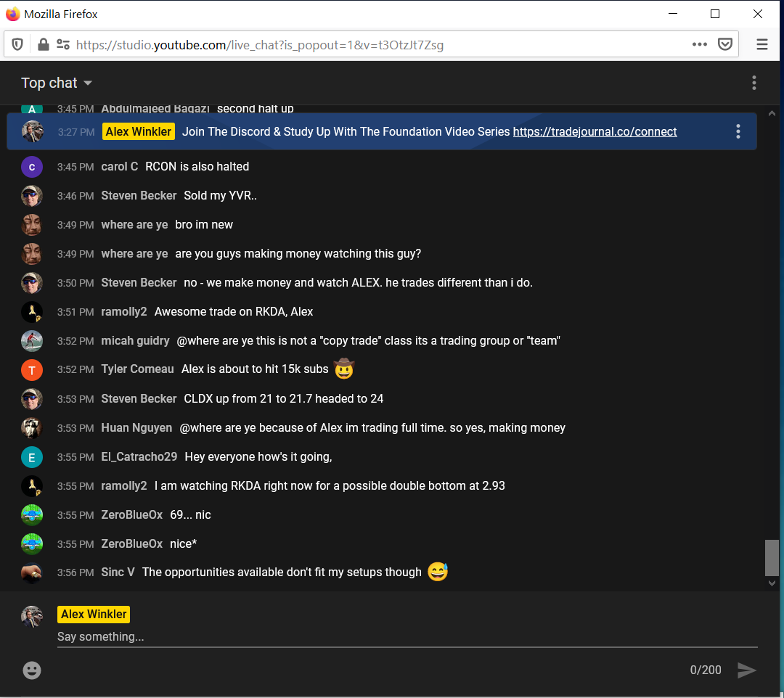784x698 pixels.
Task: Save the page to Pocket
Action: click(x=725, y=44)
